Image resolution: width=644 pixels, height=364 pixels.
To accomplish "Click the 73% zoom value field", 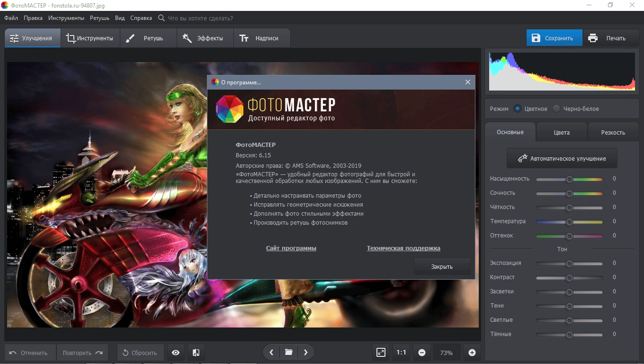I will 447,353.
